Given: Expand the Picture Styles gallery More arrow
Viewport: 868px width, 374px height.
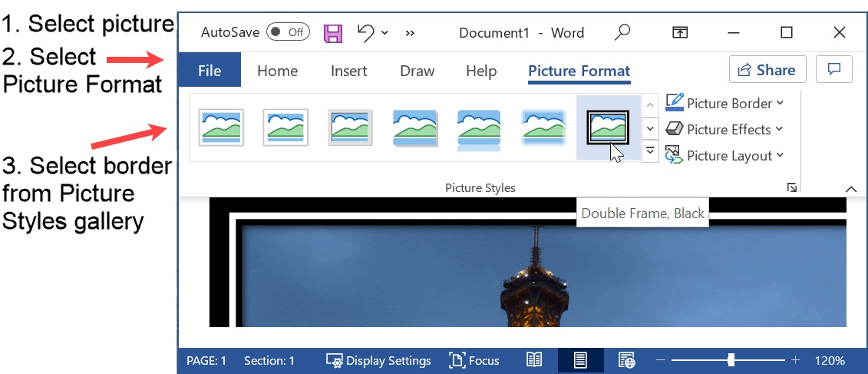Looking at the screenshot, I should 650,151.
